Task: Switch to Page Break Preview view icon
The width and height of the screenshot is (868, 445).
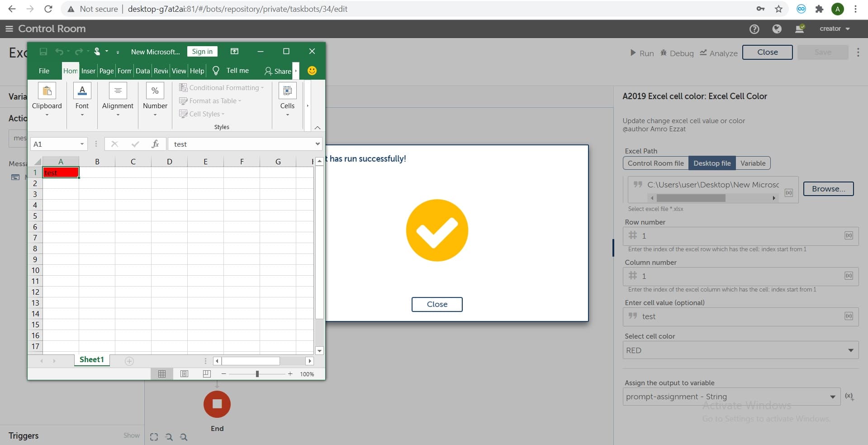Action: (x=207, y=374)
